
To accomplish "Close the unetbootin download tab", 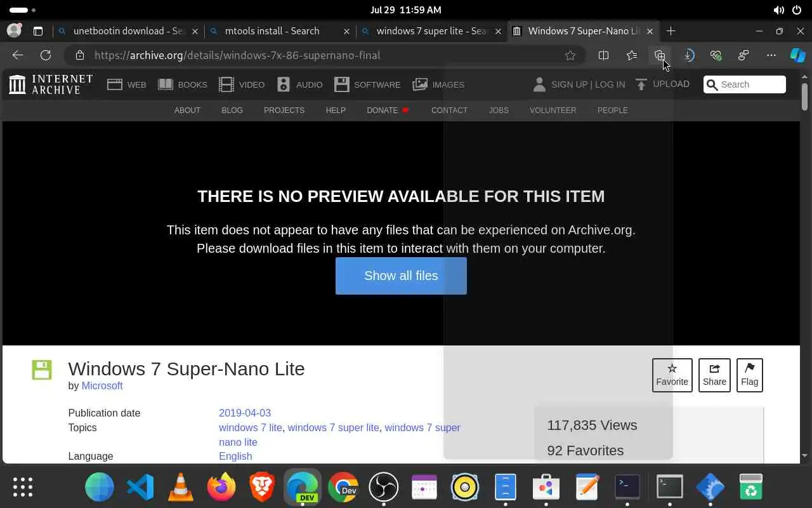I will point(195,30).
